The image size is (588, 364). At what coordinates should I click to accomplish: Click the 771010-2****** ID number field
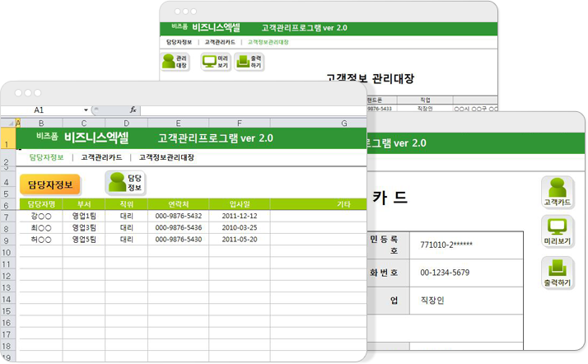[466, 245]
